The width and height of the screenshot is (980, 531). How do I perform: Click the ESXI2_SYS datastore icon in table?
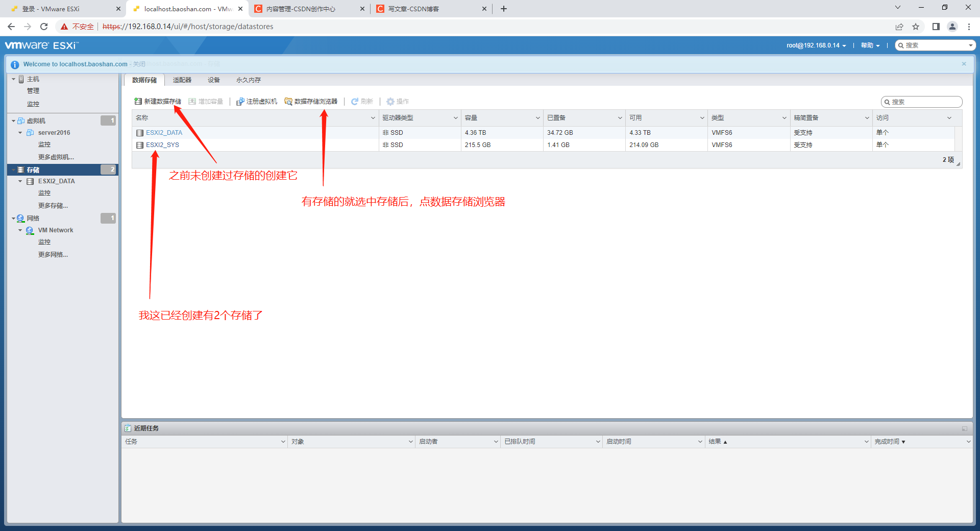[140, 145]
